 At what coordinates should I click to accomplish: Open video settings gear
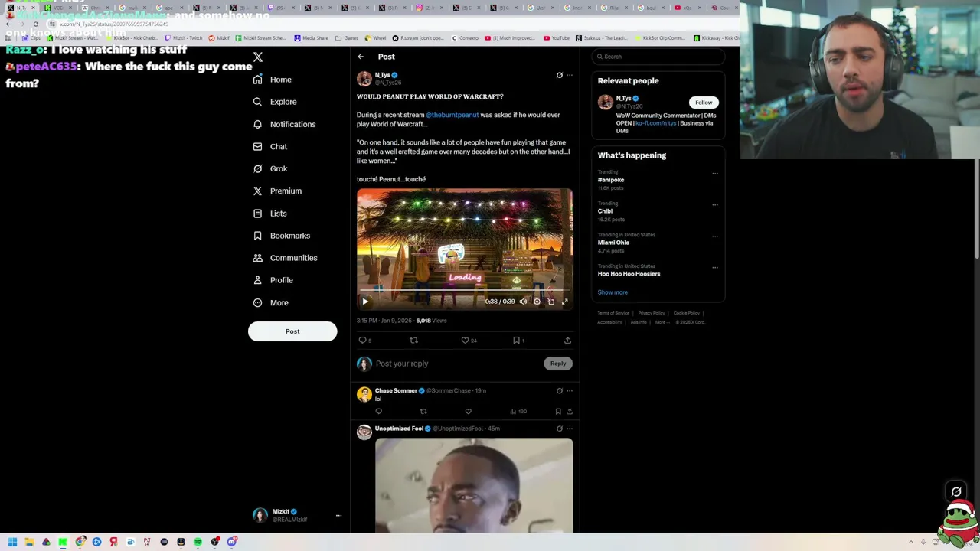click(x=537, y=302)
